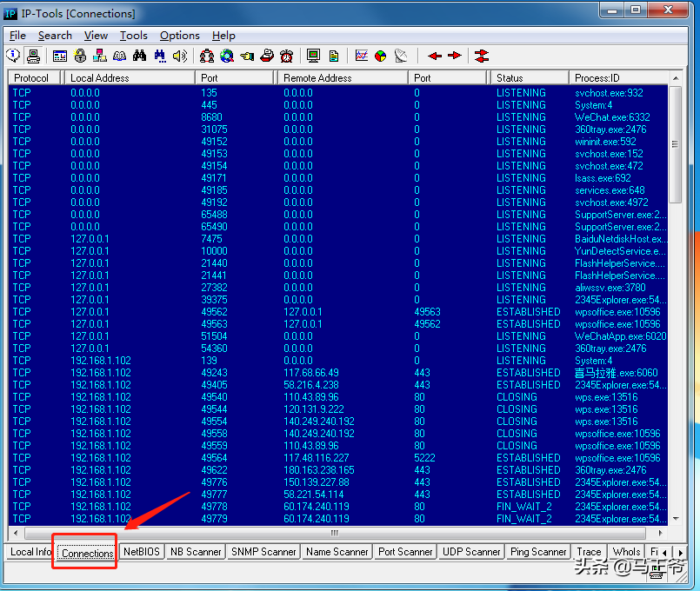The image size is (700, 591).
Task: Click the pie chart toolbar icon
Action: (381, 56)
